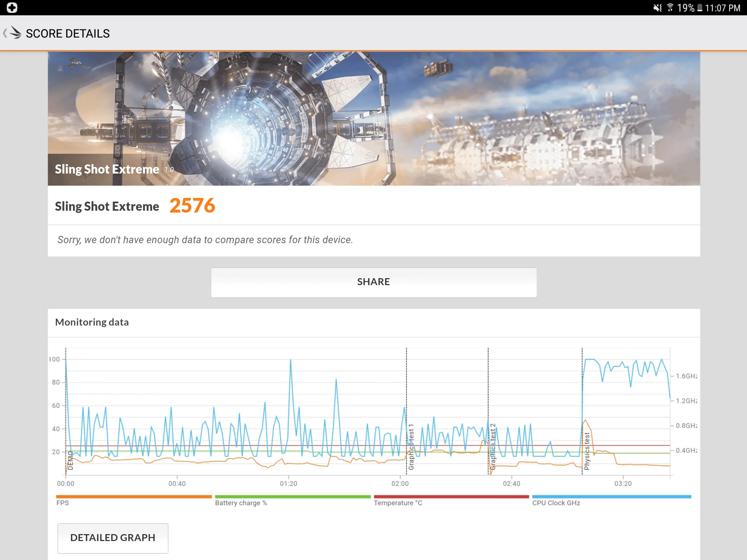Select the blue CPU Clock GHz legend swatch
Image resolution: width=747 pixels, height=560 pixels.
point(612,497)
